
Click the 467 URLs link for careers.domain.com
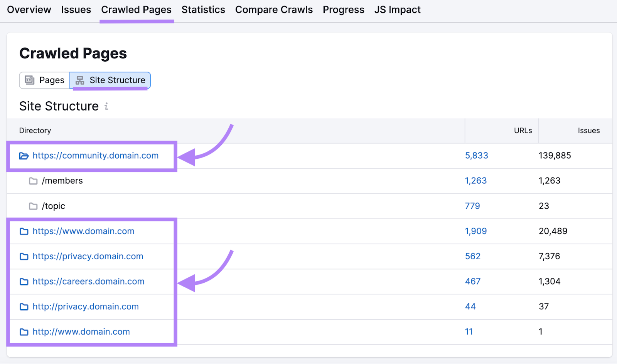pyautogui.click(x=472, y=282)
